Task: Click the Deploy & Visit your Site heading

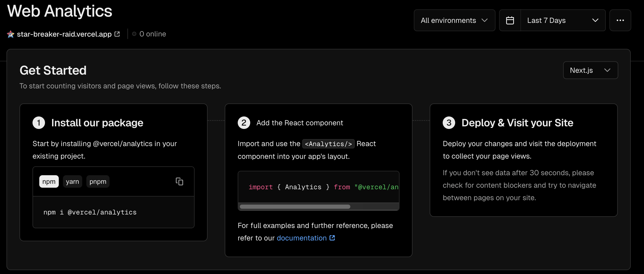Action: [x=517, y=123]
